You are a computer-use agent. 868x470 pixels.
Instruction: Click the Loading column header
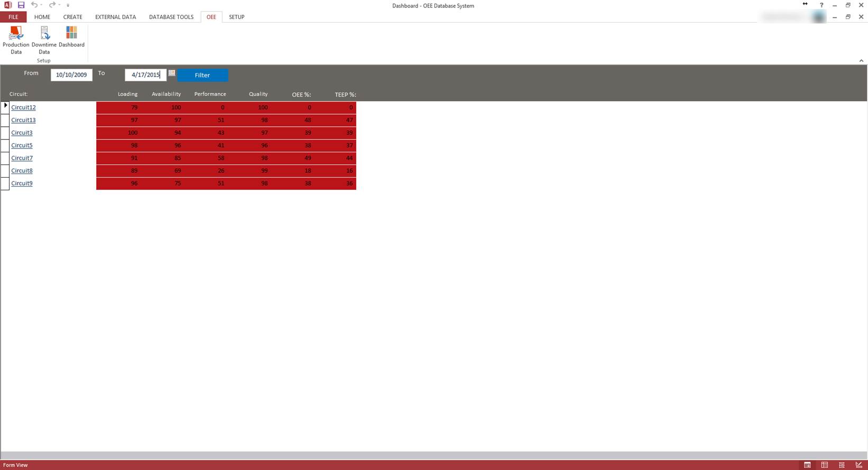pos(127,94)
